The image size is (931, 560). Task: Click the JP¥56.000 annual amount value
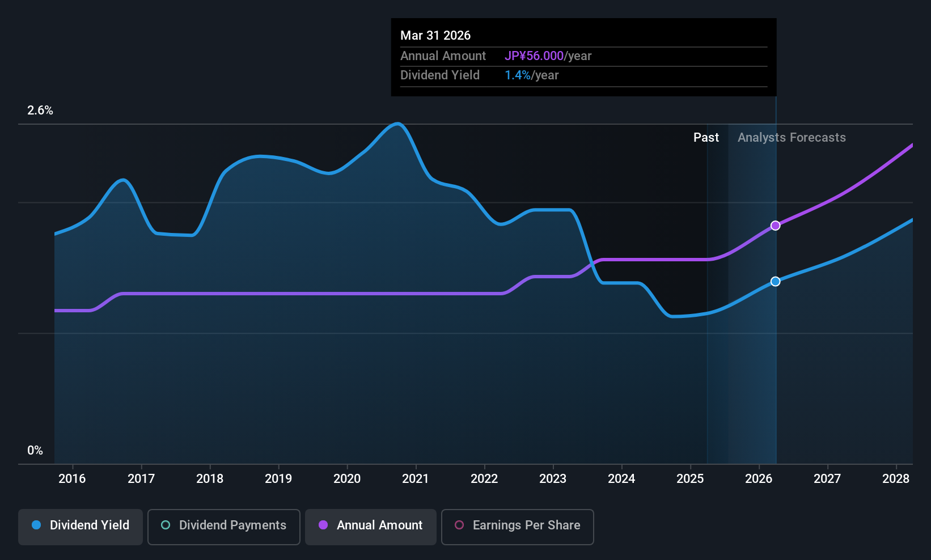534,56
